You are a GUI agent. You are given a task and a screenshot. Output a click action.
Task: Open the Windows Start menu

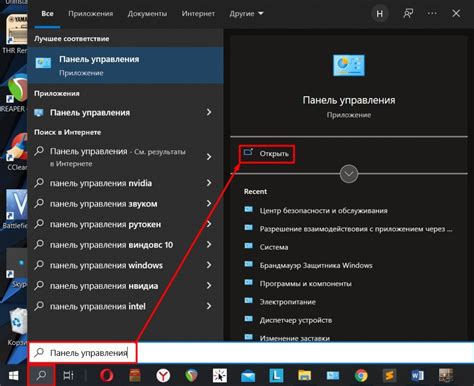[13, 376]
